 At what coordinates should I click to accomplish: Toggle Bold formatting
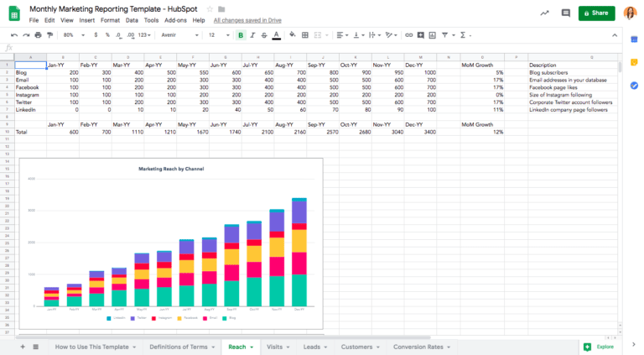point(241,35)
